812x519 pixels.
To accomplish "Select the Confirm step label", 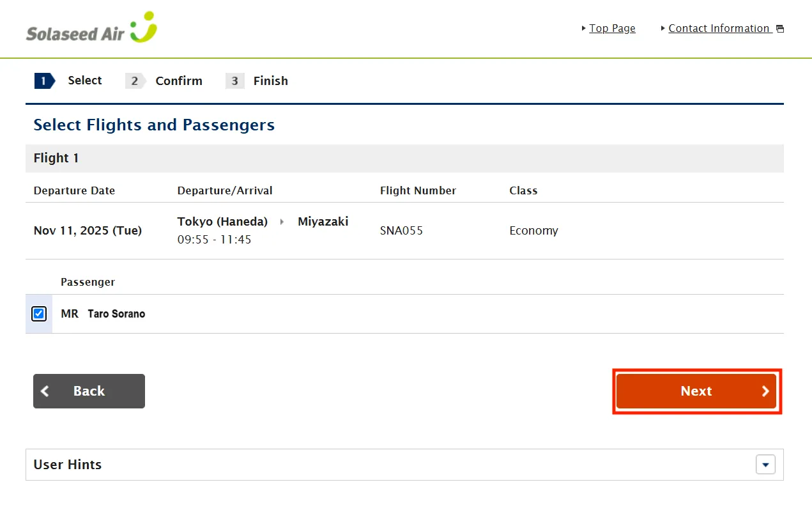I will [179, 81].
